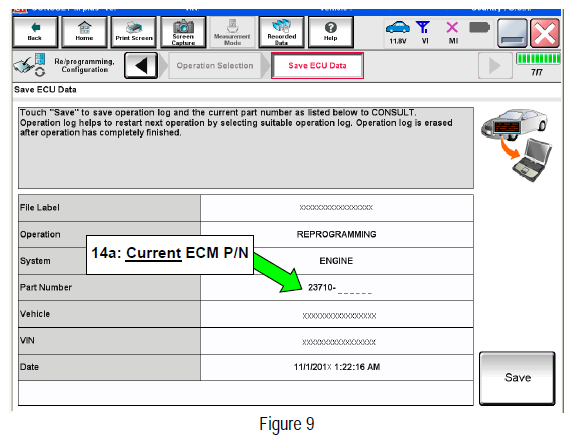
Task: Click the greyed next step arrow
Action: 495,66
